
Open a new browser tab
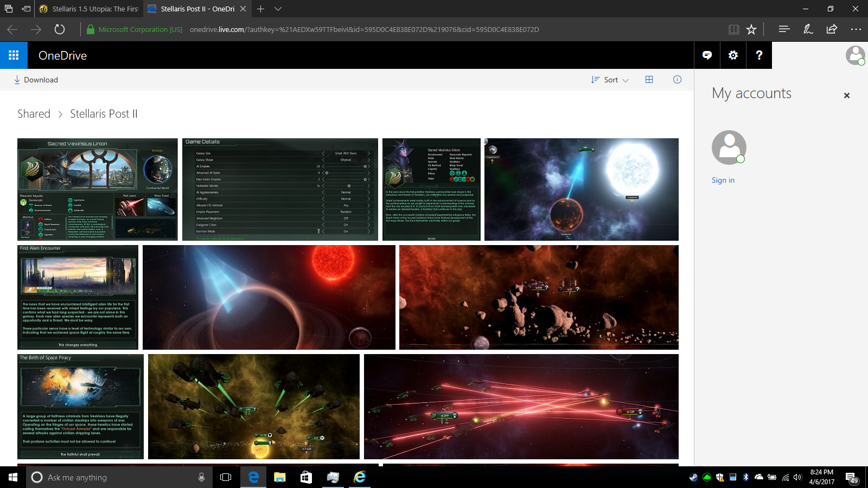coord(261,9)
